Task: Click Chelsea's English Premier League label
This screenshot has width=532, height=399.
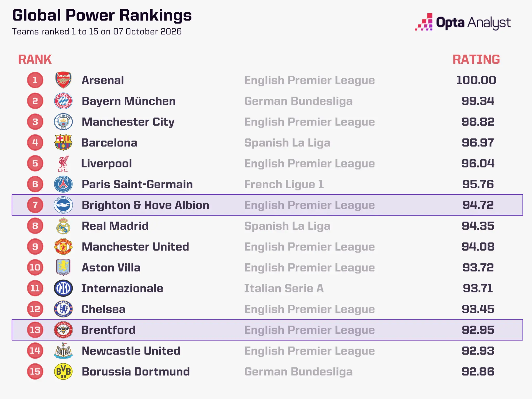Action: [309, 309]
